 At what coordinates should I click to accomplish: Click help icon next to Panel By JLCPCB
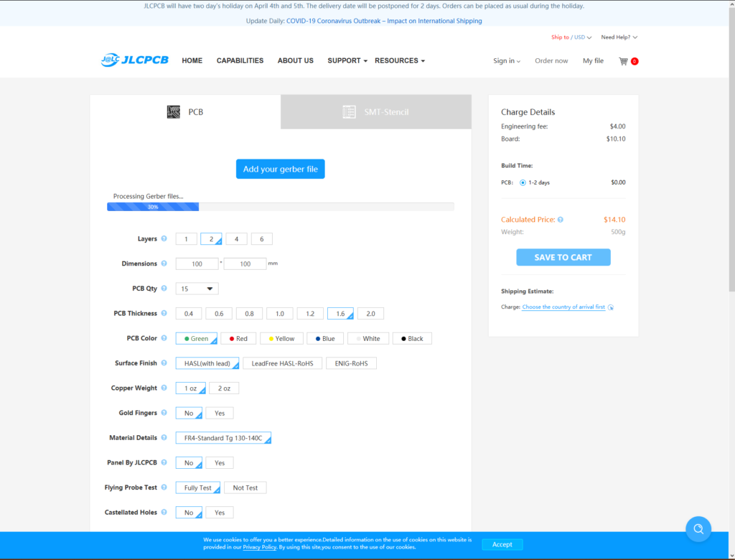click(x=164, y=462)
